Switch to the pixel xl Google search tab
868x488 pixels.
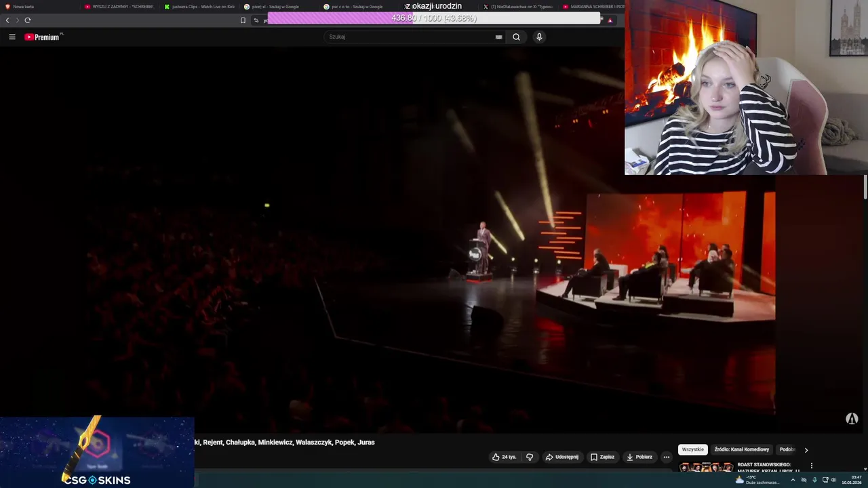(279, 6)
